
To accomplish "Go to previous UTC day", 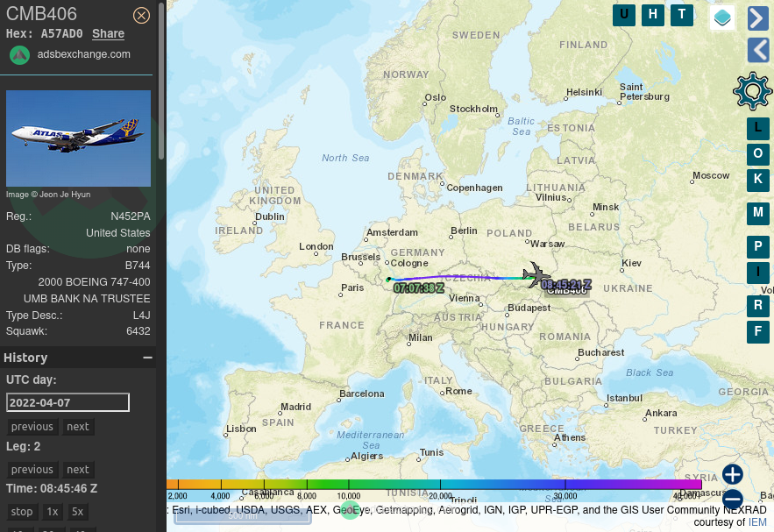I will point(32,427).
